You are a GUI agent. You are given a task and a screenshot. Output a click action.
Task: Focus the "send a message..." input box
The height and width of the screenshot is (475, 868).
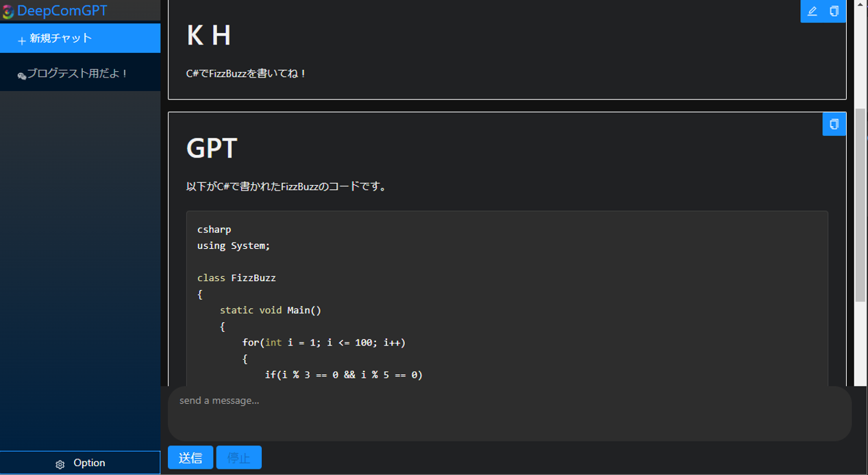[x=509, y=413]
